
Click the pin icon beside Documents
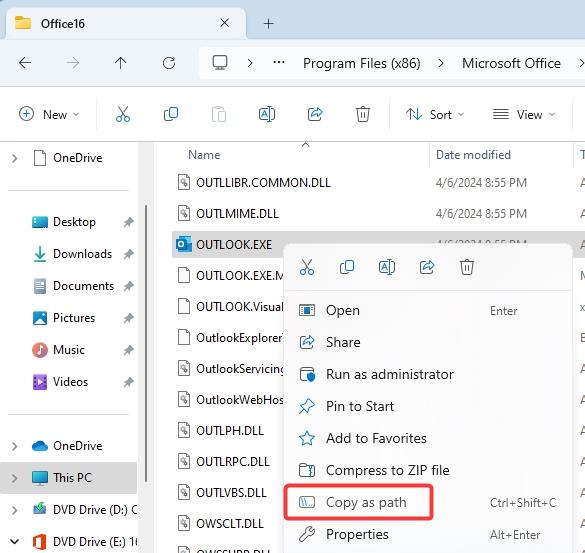click(128, 286)
